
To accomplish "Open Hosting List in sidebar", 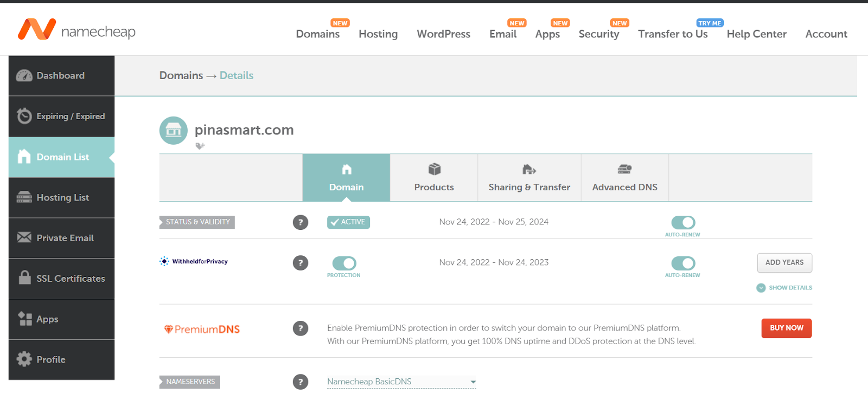I will [61, 197].
